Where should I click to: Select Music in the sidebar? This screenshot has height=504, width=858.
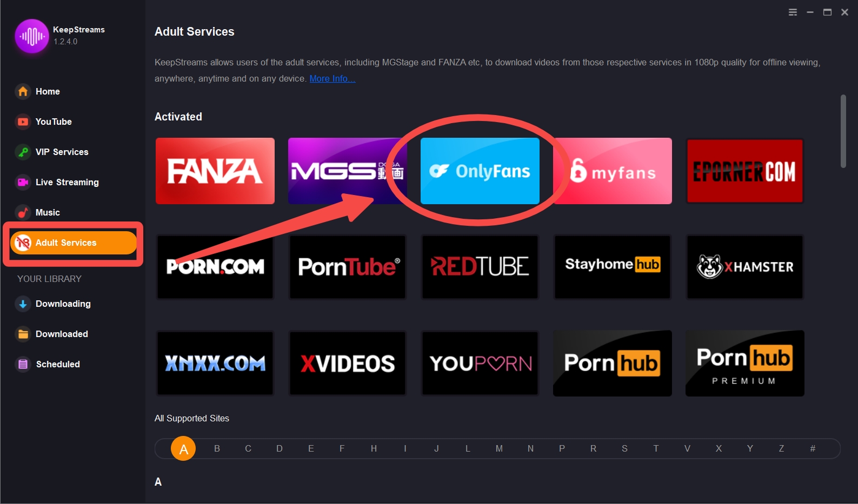tap(38, 212)
